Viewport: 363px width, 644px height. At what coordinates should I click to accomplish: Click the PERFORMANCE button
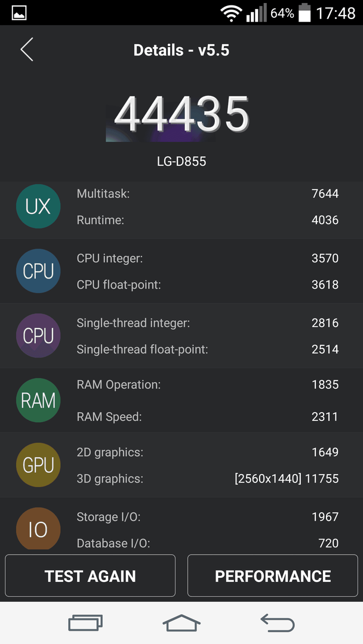click(x=273, y=576)
